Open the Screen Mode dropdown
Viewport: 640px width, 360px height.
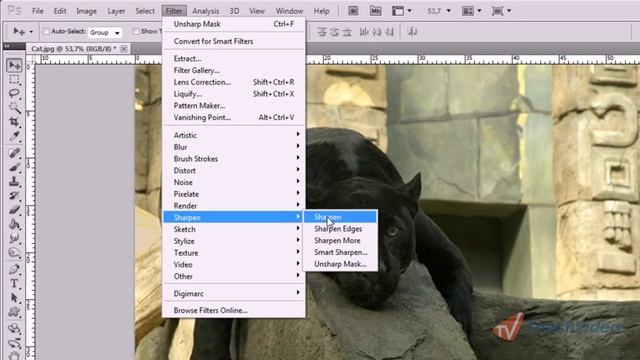(501, 11)
